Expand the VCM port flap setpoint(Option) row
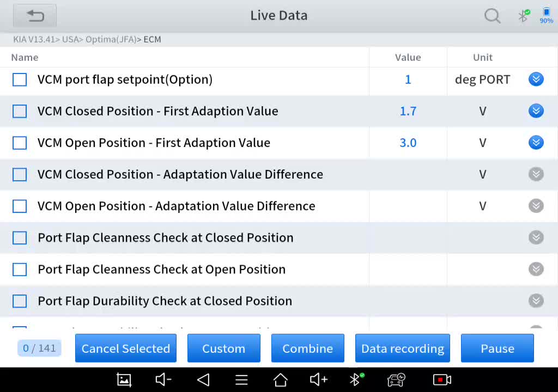The image size is (558, 392). (x=536, y=79)
